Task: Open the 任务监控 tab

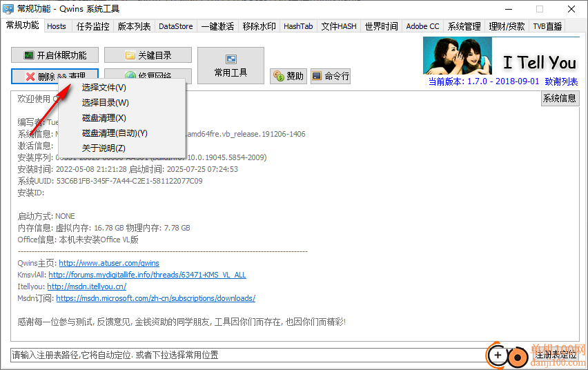Action: click(x=92, y=26)
